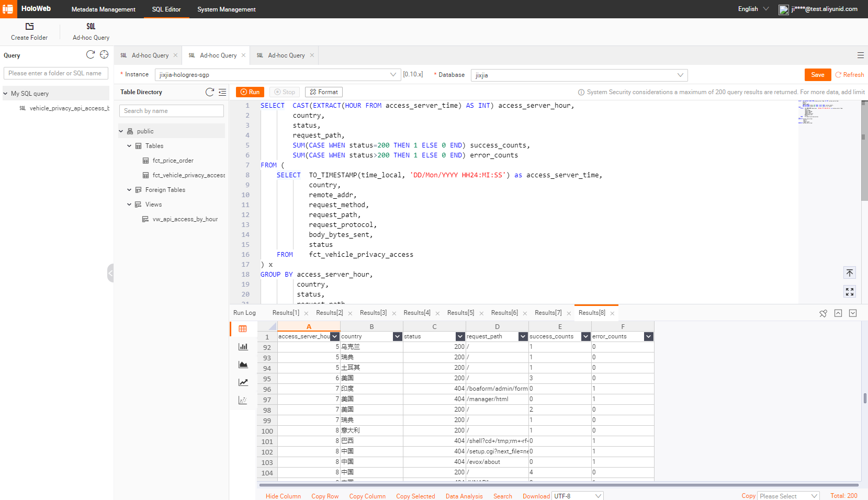Click the Table Directory list collapse icon
868x500 pixels.
[x=222, y=92]
